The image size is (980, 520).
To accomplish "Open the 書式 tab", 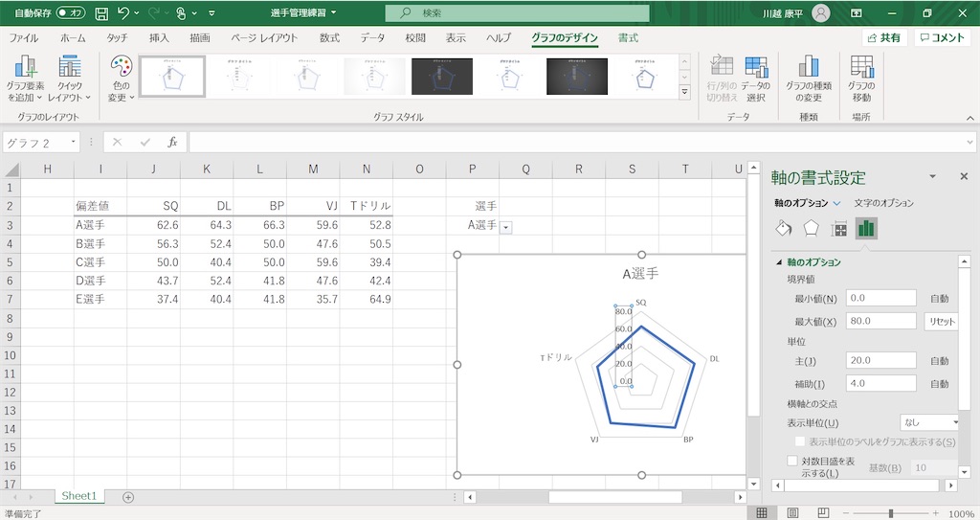I will [628, 37].
